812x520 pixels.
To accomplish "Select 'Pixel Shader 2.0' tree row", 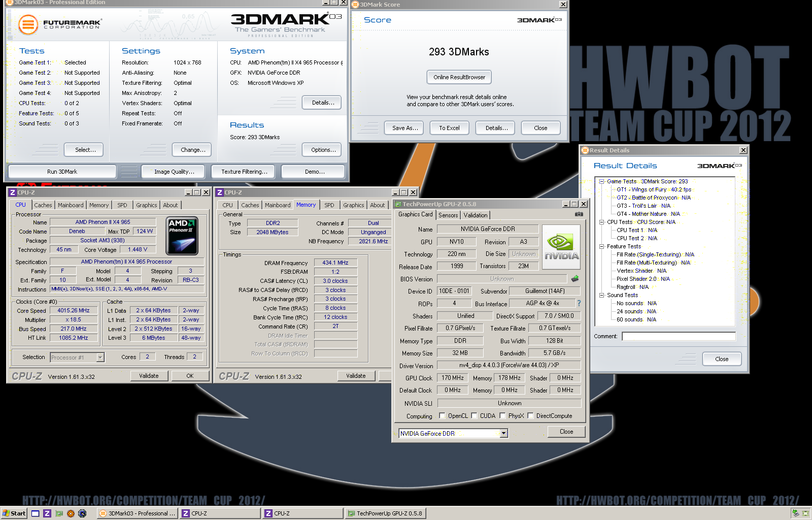I will coord(643,279).
